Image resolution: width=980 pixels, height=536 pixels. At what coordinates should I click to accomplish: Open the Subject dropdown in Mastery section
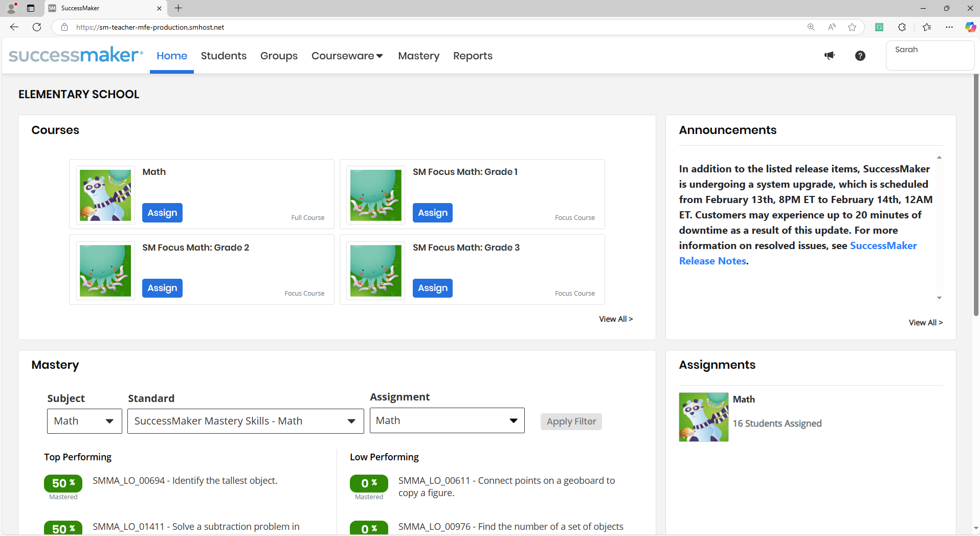pyautogui.click(x=84, y=420)
